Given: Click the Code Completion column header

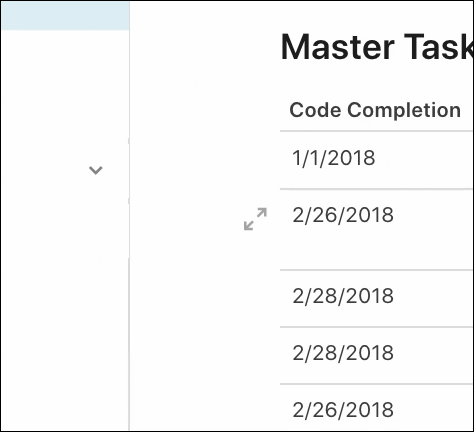Looking at the screenshot, I should [x=375, y=110].
